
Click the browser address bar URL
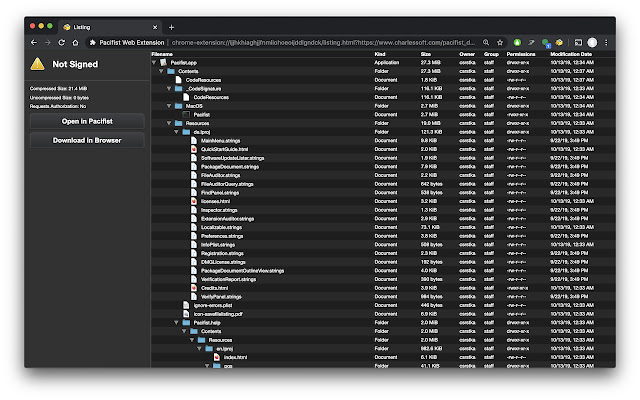(x=330, y=43)
